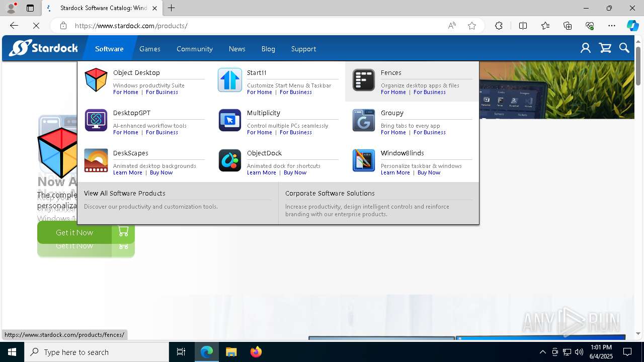Go back with browser back arrow
The image size is (644, 362).
[x=14, y=26]
